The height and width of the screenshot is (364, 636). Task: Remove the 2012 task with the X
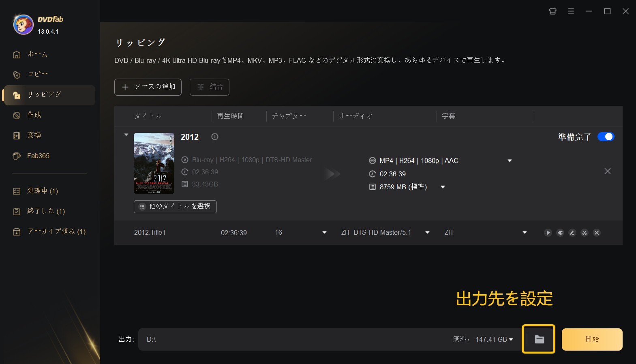pyautogui.click(x=608, y=171)
